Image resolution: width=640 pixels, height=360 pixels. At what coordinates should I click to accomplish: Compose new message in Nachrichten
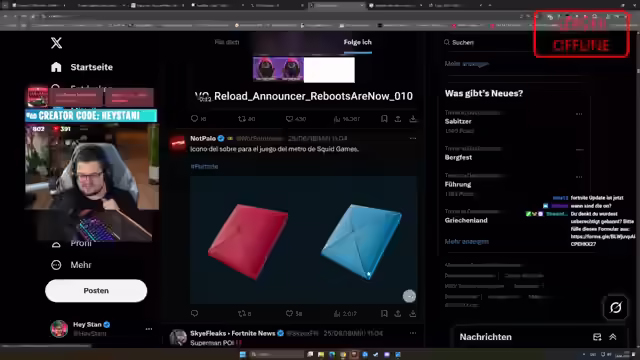(597, 337)
